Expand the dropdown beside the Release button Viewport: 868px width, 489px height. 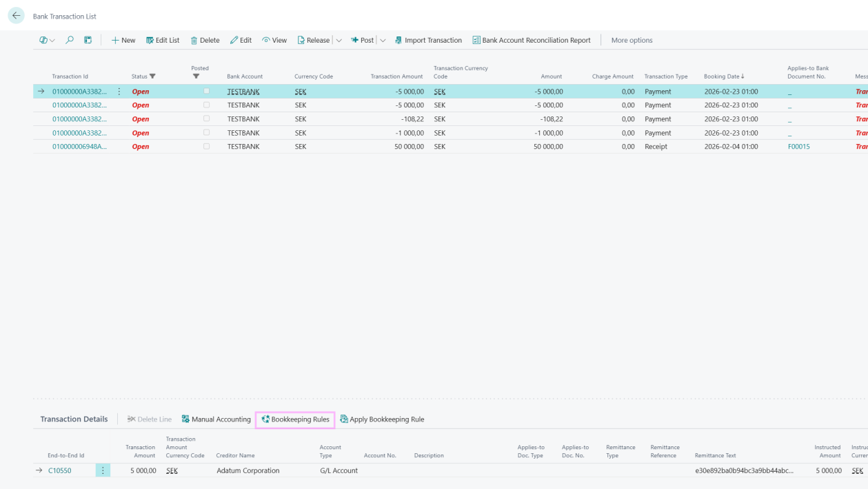tap(339, 40)
